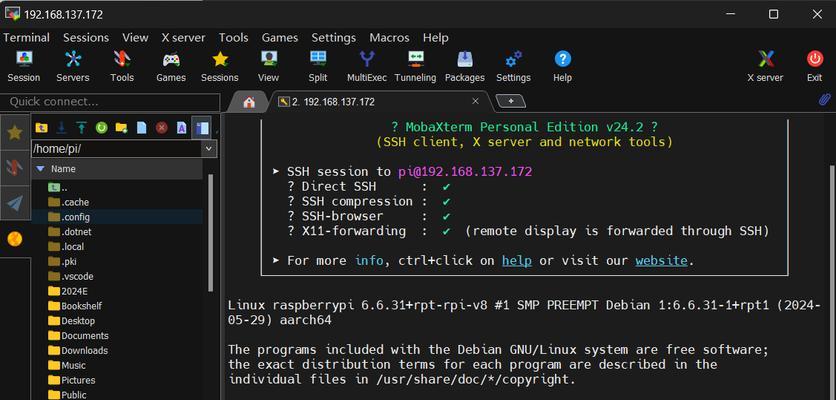This screenshot has height=400, width=836.
Task: Open the Servers toolbar icon
Action: pos(73,66)
